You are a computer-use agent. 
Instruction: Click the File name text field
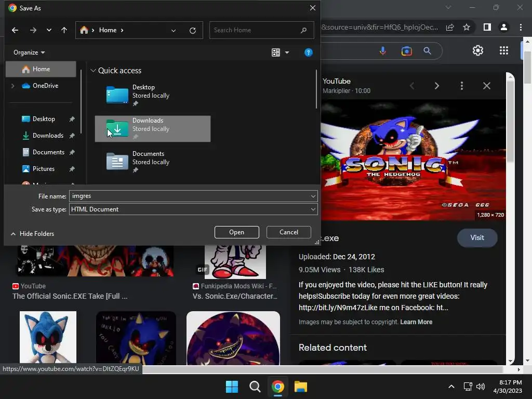[189, 196]
